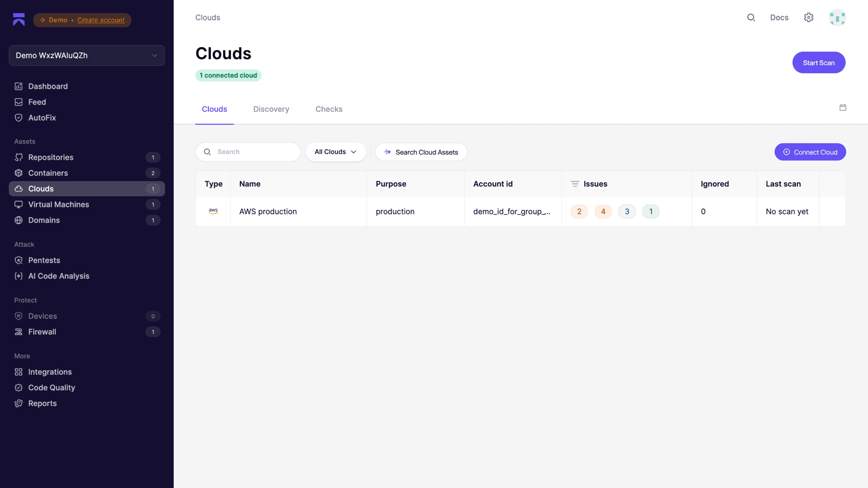Click the AWS logo in table row
The width and height of the screenshot is (868, 488).
click(213, 211)
